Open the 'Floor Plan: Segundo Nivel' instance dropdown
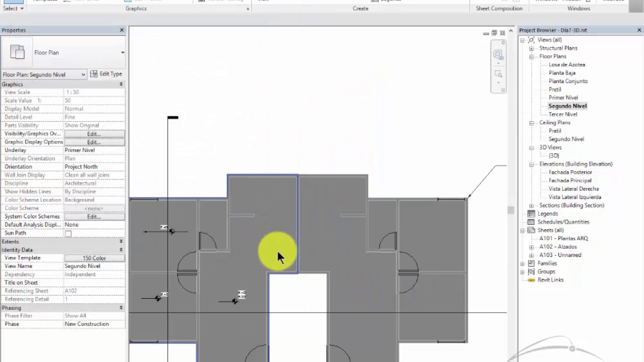644x362 pixels. point(44,74)
